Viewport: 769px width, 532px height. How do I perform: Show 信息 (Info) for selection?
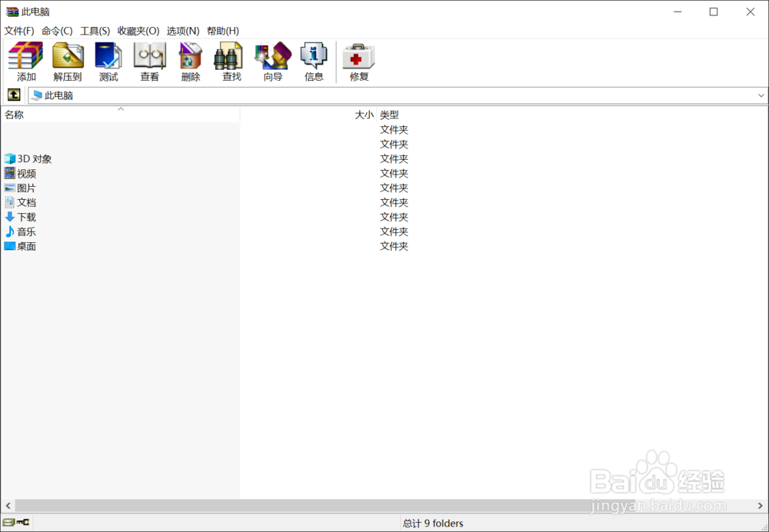(314, 62)
